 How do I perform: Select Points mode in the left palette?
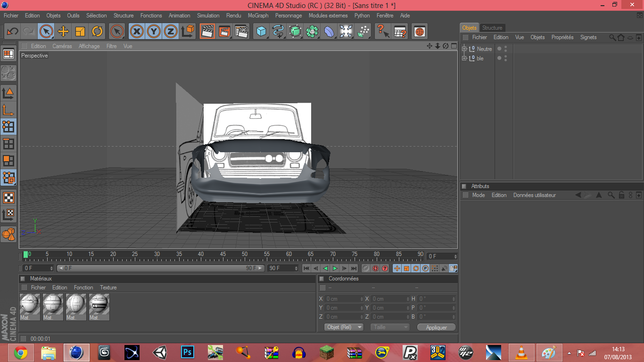(x=8, y=126)
